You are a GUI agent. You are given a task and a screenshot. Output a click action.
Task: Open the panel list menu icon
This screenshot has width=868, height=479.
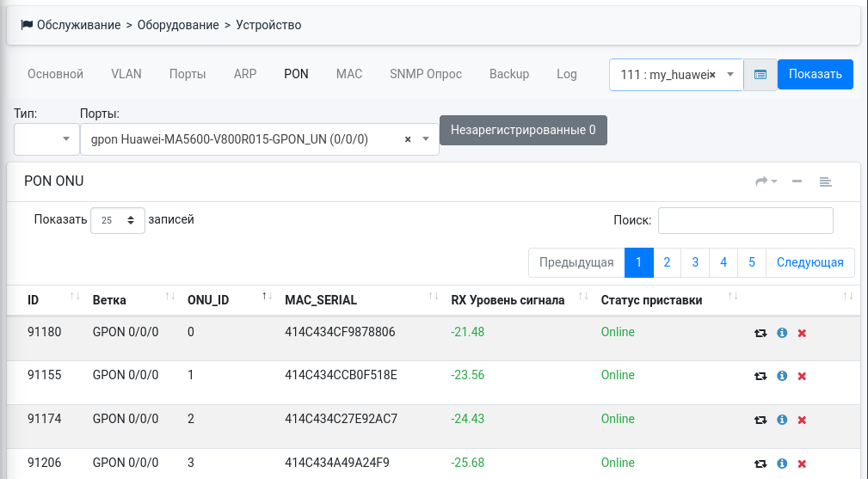click(x=825, y=181)
